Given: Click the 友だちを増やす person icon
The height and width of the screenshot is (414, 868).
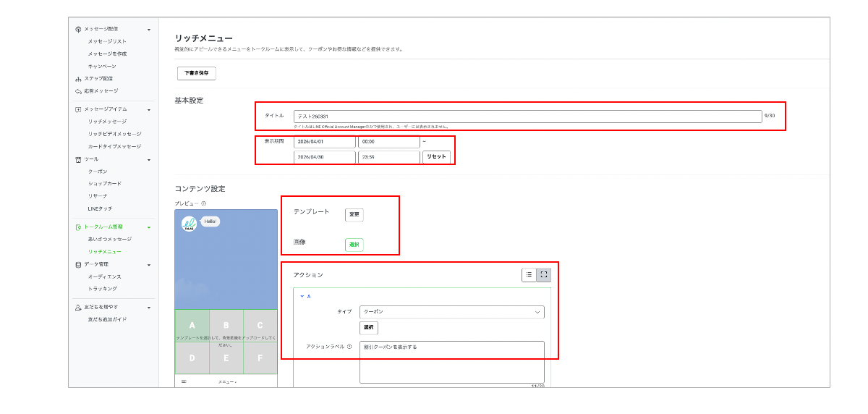Looking at the screenshot, I should [78, 308].
